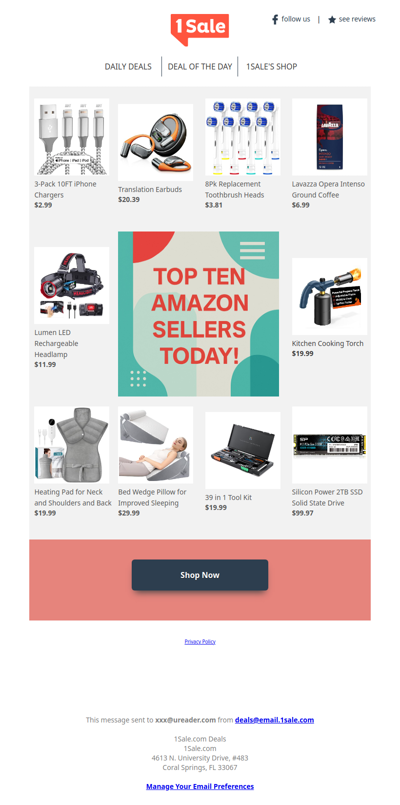Select the 39 in 1 Tool Kit image
The height and width of the screenshot is (805, 400).
click(243, 450)
